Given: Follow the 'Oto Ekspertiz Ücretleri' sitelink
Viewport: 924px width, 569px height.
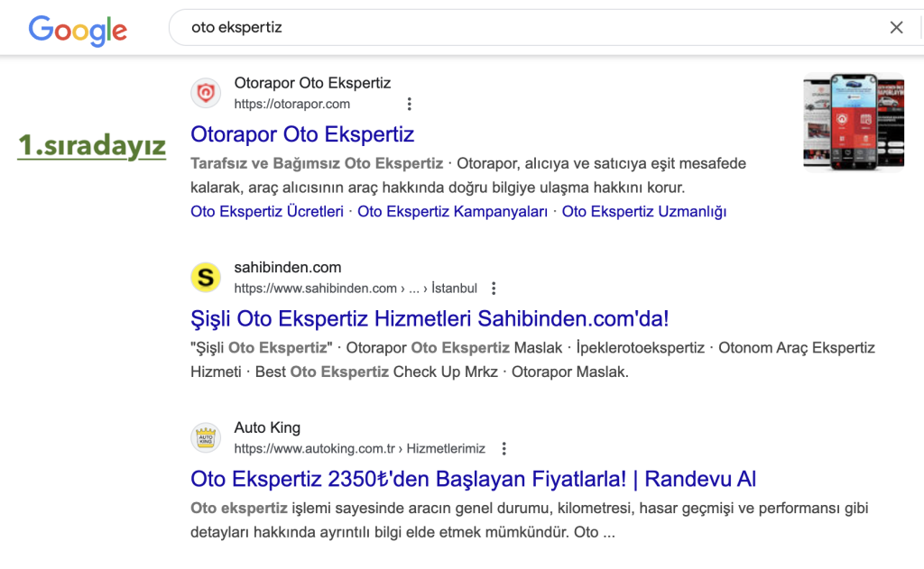Looking at the screenshot, I should 267,212.
